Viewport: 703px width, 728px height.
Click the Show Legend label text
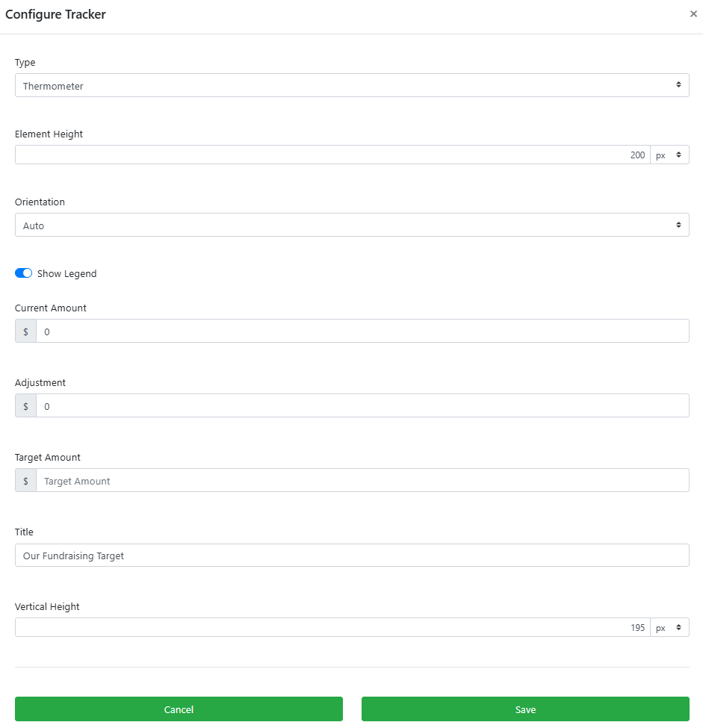point(67,273)
